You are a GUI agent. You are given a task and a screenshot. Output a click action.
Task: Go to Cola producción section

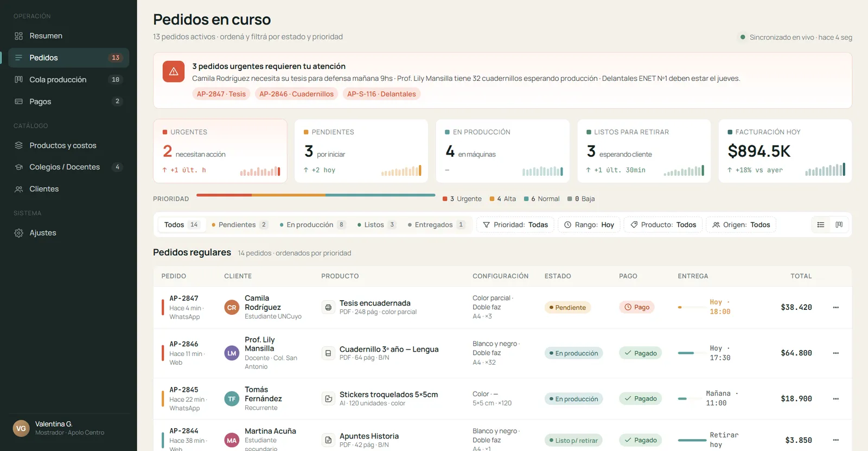point(68,79)
